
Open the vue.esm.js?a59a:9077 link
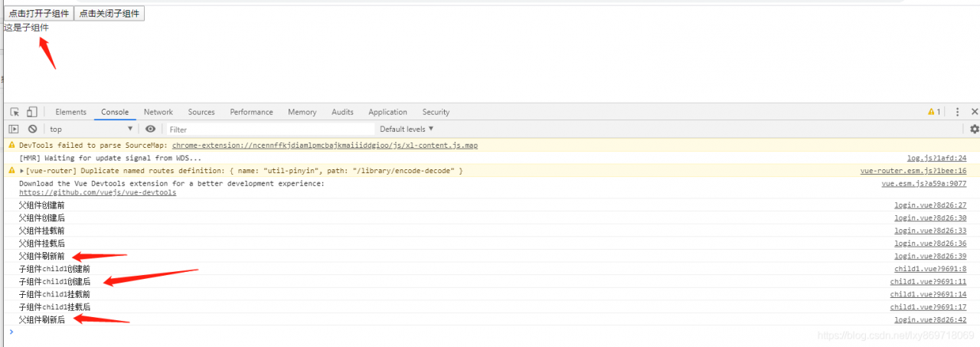[x=924, y=184]
